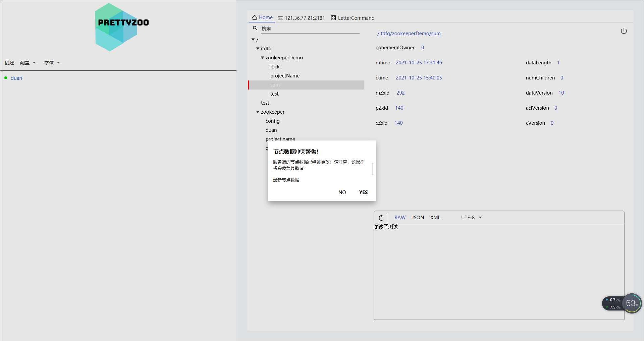Click the 最新节点数据 label in dialog
This screenshot has height=341, width=644.
[286, 180]
